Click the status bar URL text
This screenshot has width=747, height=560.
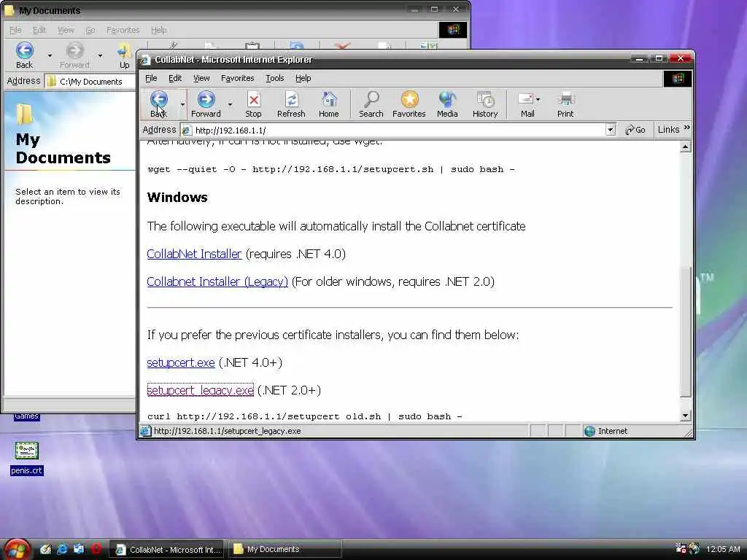(228, 431)
